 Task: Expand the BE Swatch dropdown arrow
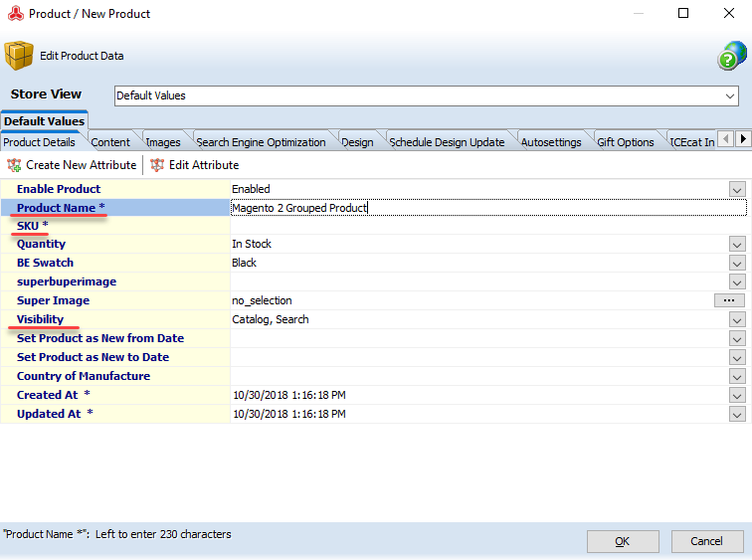pos(737,264)
